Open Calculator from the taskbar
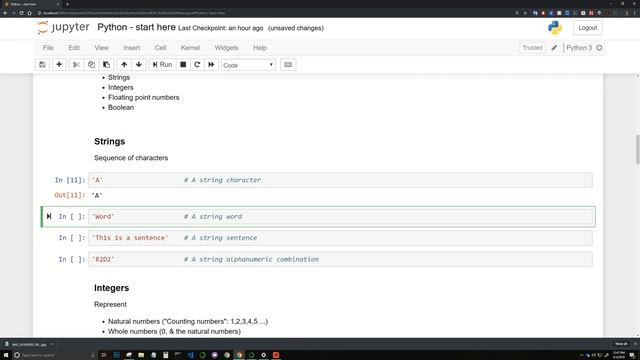 (x=166, y=355)
